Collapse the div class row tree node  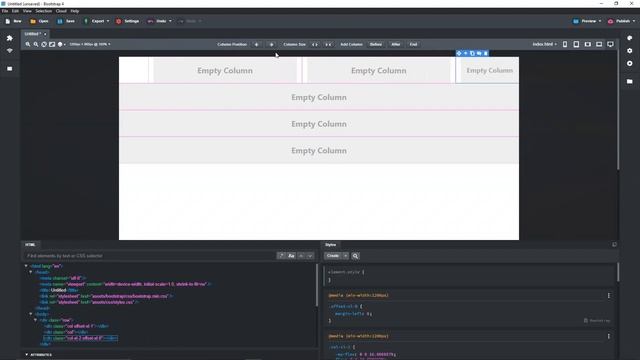pyautogui.click(x=36, y=320)
